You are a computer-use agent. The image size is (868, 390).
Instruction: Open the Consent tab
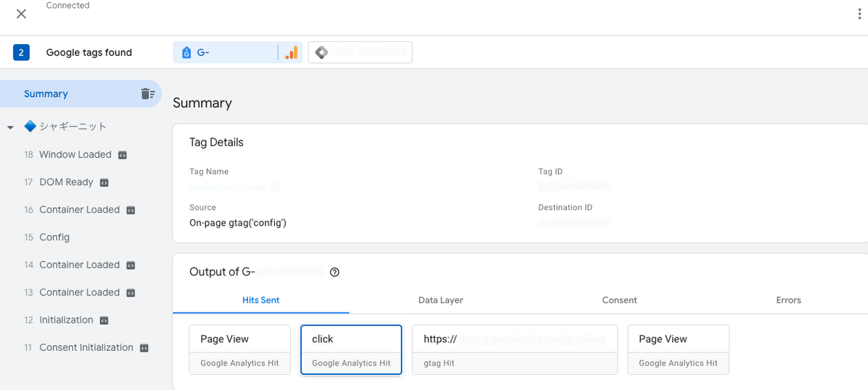click(620, 300)
